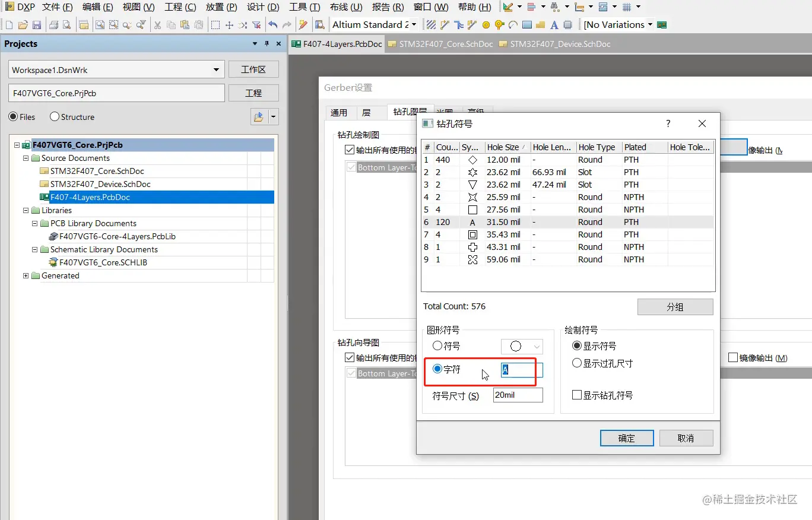Image resolution: width=812 pixels, height=520 pixels.
Task: Switch to STM32F407_Device.SchDoc tab
Action: (x=554, y=44)
